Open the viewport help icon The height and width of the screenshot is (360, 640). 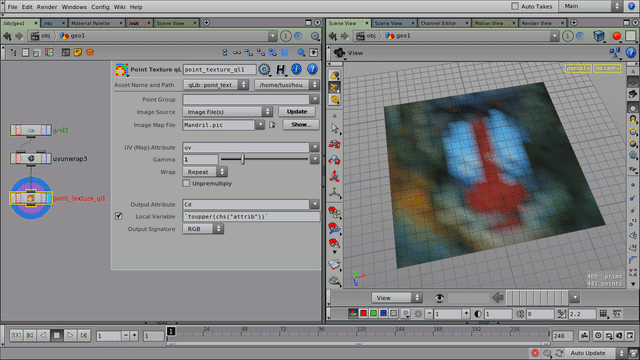(x=631, y=53)
